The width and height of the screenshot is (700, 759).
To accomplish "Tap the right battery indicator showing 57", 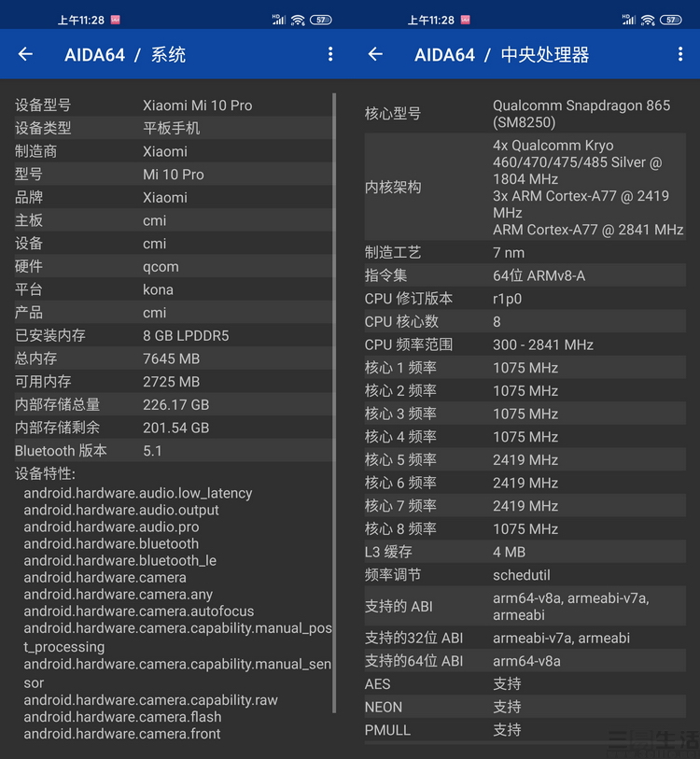I will point(670,20).
